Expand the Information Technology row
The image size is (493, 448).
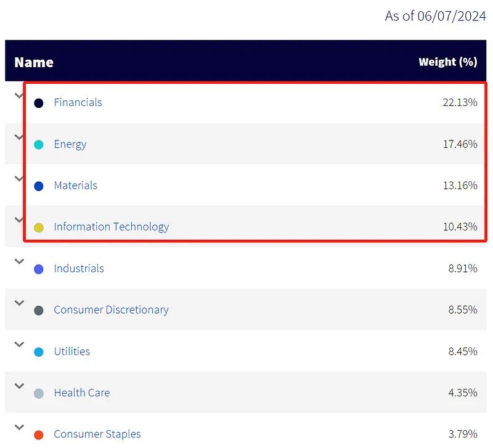click(x=19, y=219)
